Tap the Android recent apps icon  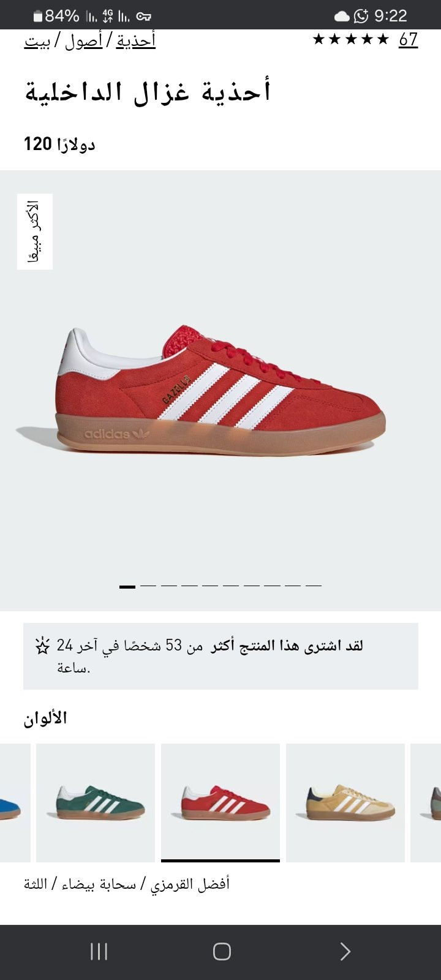pos(99,951)
